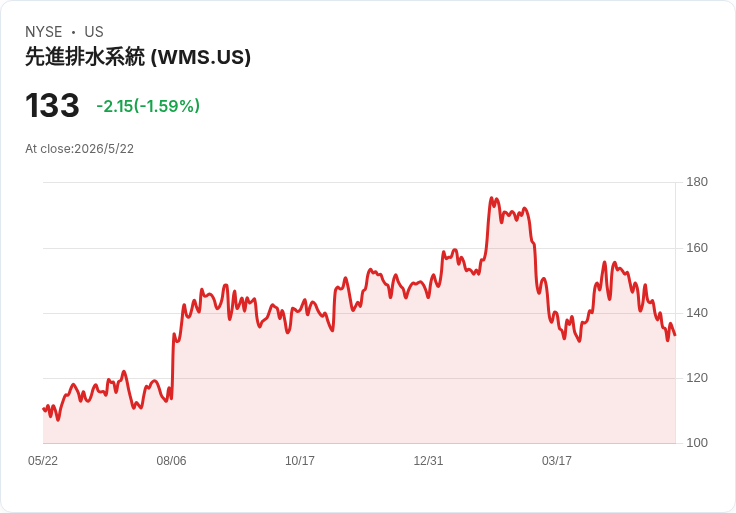Image resolution: width=736 pixels, height=513 pixels.
Task: Click the 140 price level on y-axis
Action: 697,313
